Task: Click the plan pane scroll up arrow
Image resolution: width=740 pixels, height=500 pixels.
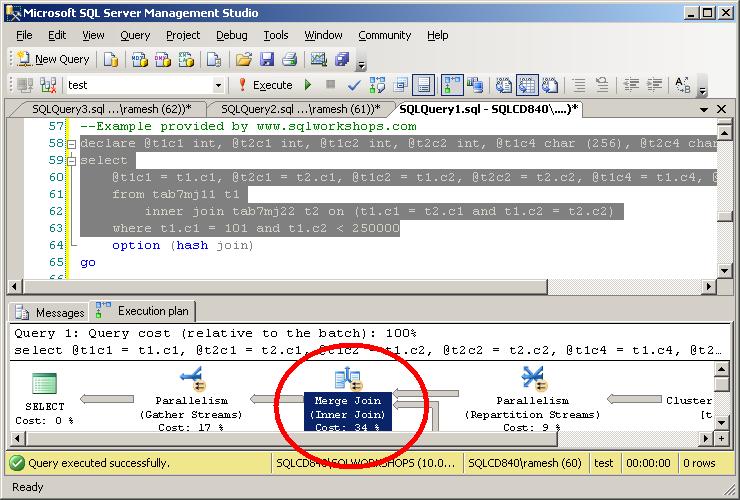Action: point(722,369)
